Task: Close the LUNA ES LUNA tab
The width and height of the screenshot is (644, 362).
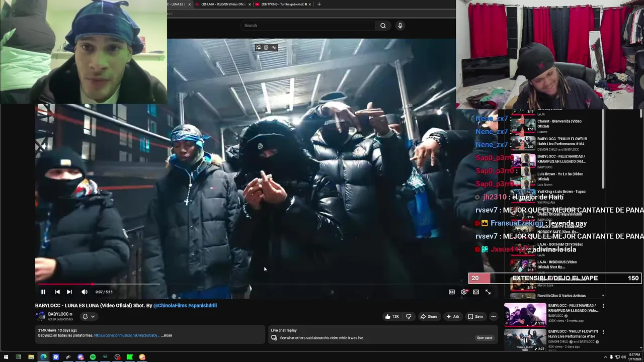Action: click(189, 4)
